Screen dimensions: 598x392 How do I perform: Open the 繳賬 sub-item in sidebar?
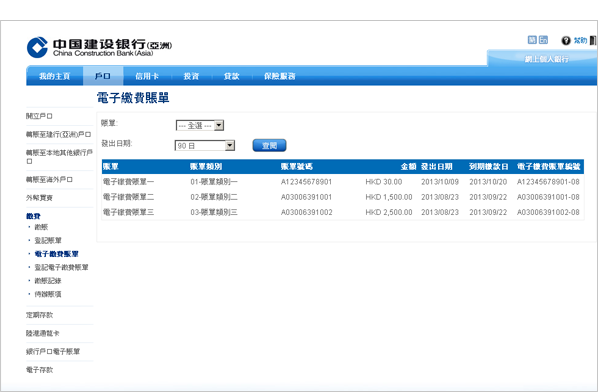(x=41, y=227)
